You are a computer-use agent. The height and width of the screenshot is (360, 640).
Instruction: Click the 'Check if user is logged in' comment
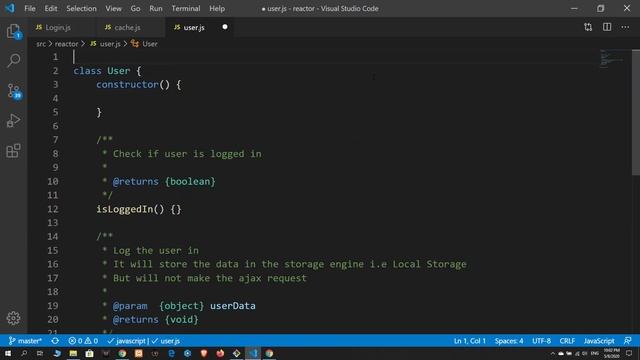pyautogui.click(x=187, y=154)
